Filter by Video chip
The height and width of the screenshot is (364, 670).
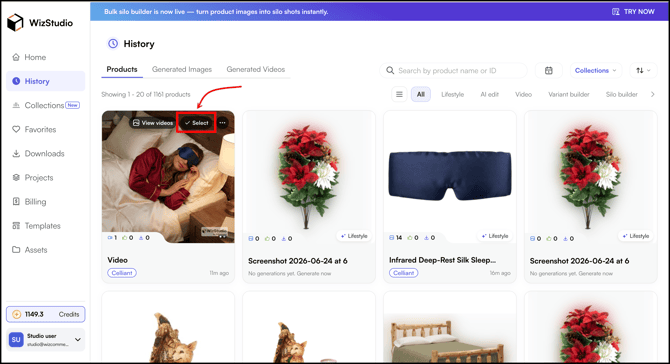pyautogui.click(x=523, y=94)
